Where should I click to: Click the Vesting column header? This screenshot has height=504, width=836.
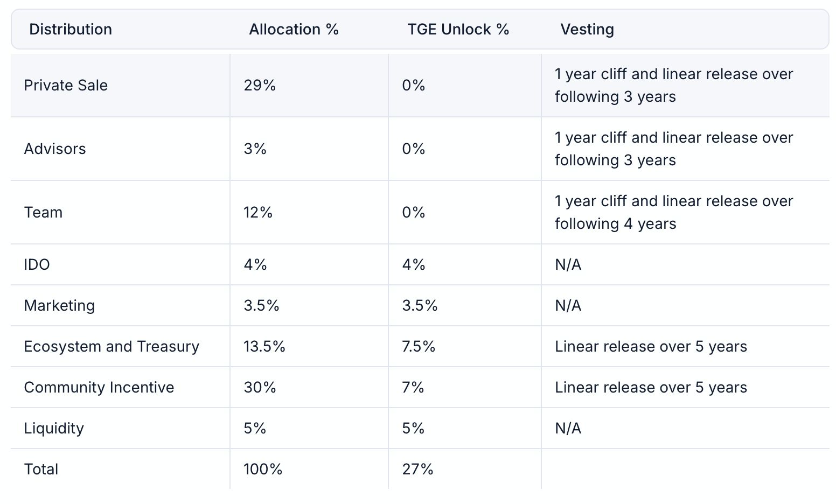click(587, 30)
